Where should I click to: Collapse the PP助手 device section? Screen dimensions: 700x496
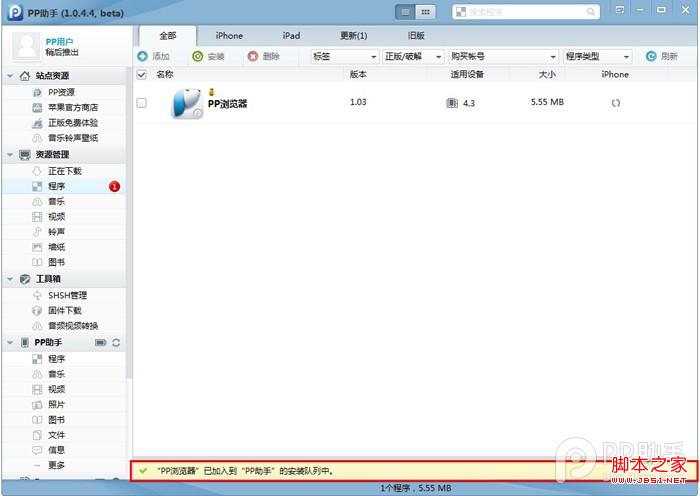click(10, 342)
